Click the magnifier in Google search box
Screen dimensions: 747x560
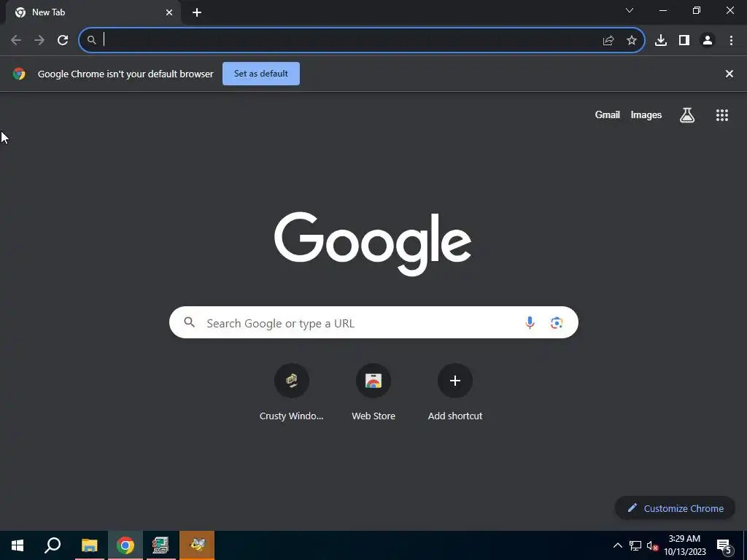[x=189, y=322]
